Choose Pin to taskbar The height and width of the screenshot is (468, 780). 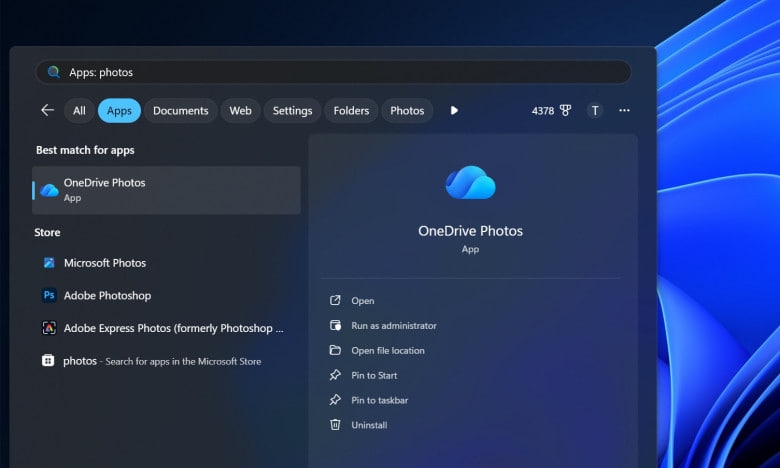point(380,400)
